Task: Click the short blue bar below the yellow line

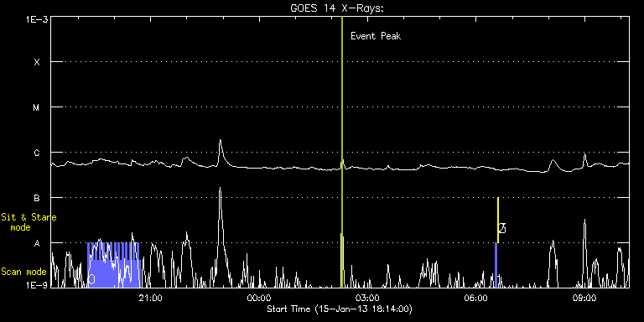Action: tap(496, 265)
